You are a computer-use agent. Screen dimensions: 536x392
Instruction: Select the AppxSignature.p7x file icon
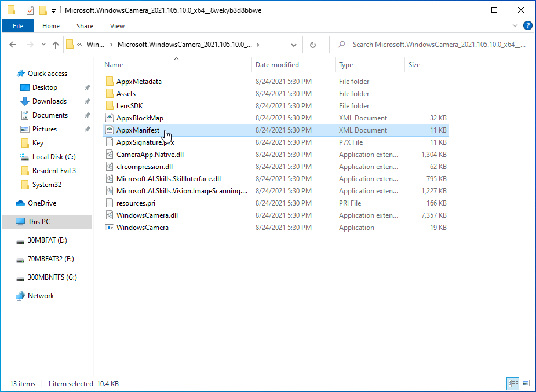pos(110,142)
